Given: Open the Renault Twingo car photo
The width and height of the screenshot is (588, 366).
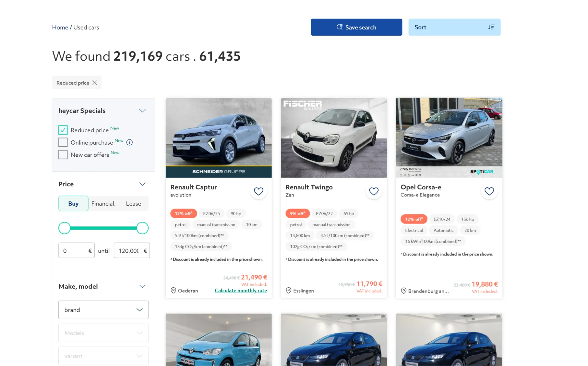Looking at the screenshot, I should coord(334,138).
